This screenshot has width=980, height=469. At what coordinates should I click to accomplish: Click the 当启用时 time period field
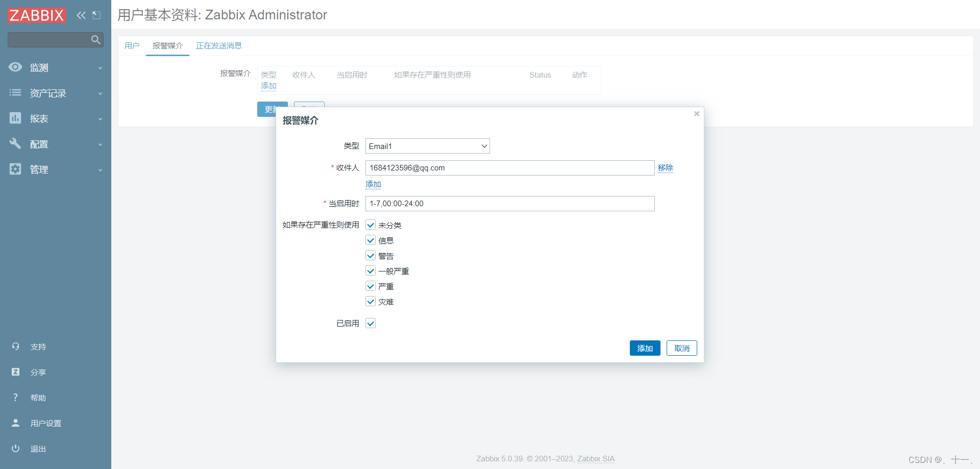(510, 204)
